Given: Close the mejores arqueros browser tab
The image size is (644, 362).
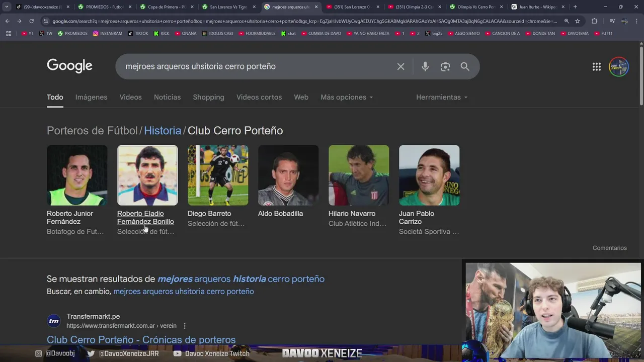Looking at the screenshot, I should [x=316, y=7].
